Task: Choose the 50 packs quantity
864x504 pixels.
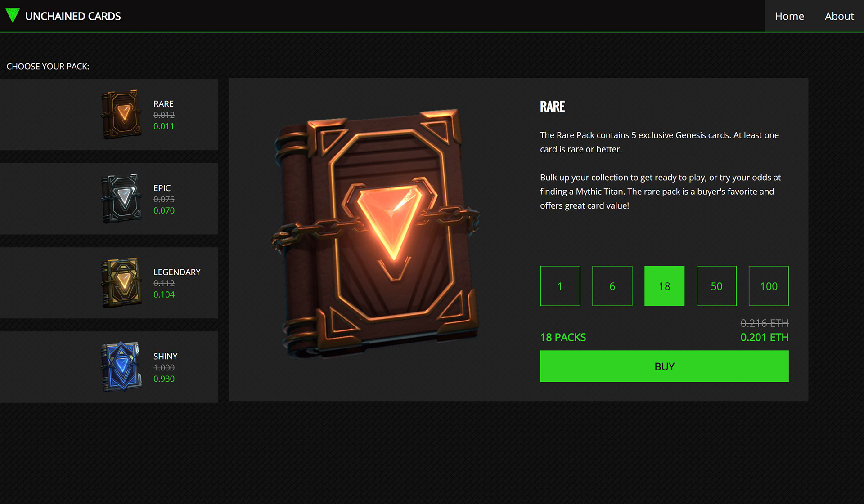Action: [x=716, y=286]
